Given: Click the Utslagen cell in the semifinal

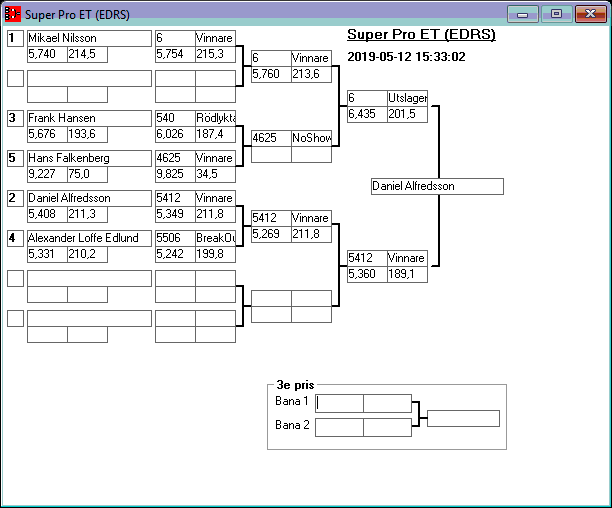Looking at the screenshot, I should click(407, 98).
